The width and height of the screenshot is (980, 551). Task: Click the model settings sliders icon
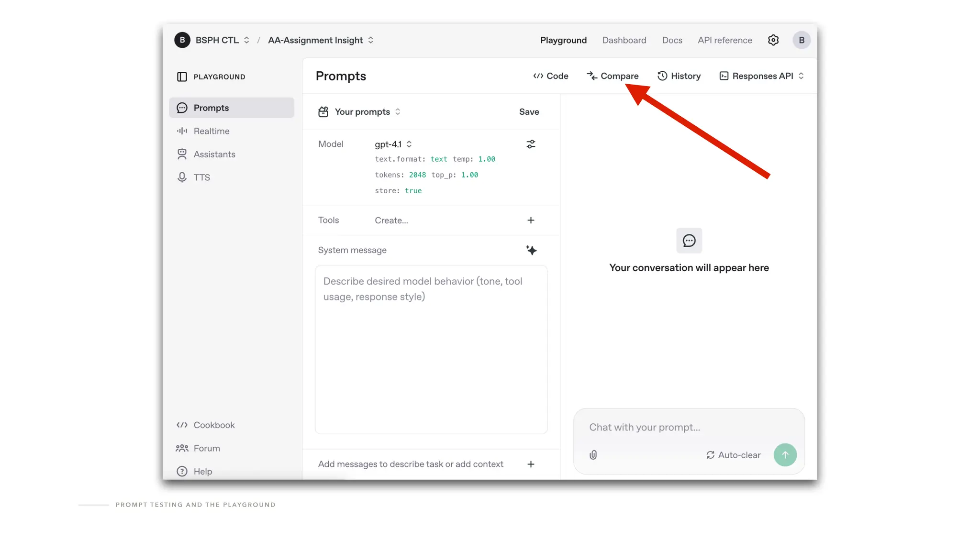pyautogui.click(x=531, y=144)
